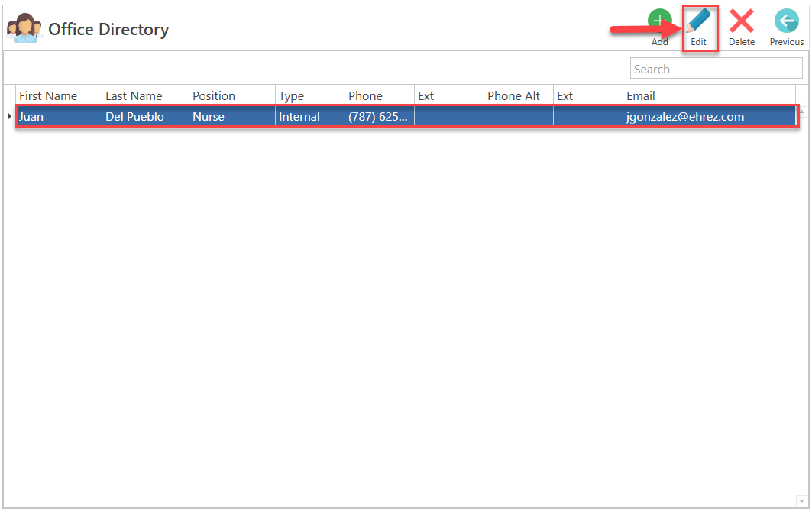Click the scrollbar up arrow near Email
The width and height of the screenshot is (812, 511).
click(x=801, y=112)
